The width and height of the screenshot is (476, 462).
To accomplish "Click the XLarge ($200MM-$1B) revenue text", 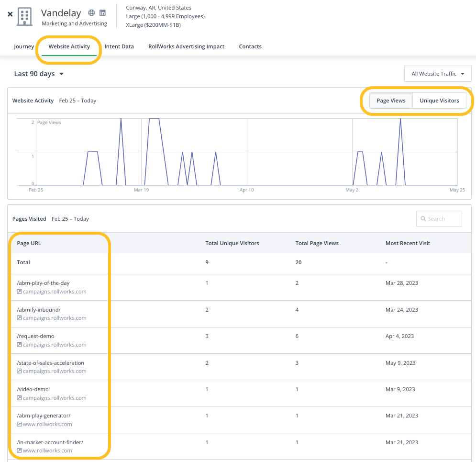I will (153, 25).
